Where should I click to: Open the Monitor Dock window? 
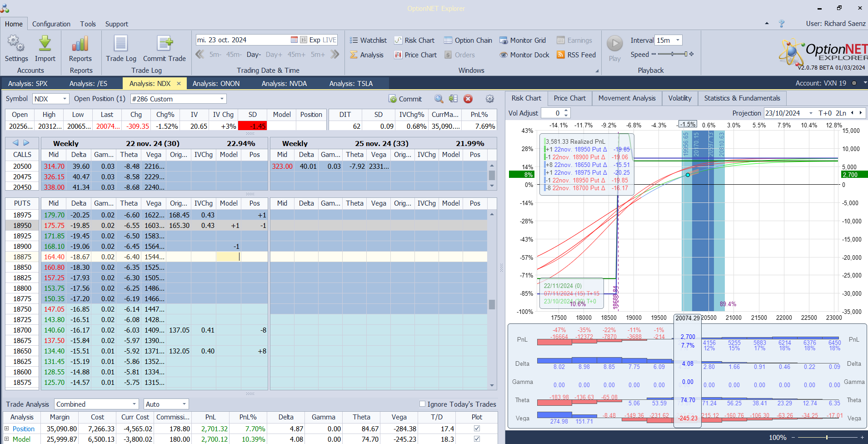click(x=524, y=55)
